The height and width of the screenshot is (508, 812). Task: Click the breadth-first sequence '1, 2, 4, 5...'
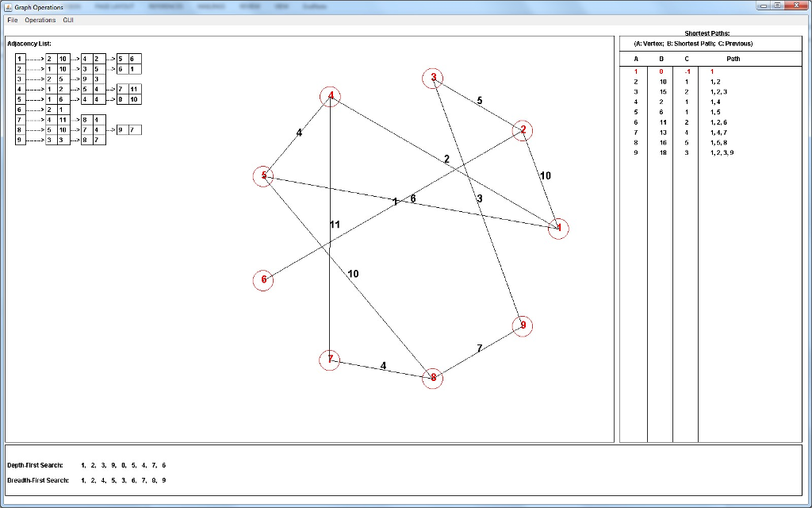pyautogui.click(x=123, y=480)
